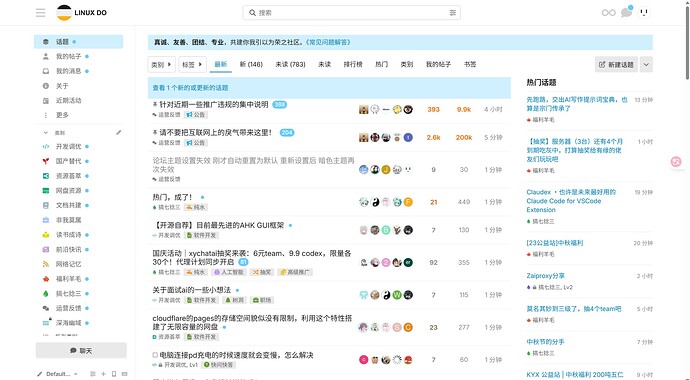
Task: Open hot topic 中秋节的分手
Action: [x=545, y=342]
